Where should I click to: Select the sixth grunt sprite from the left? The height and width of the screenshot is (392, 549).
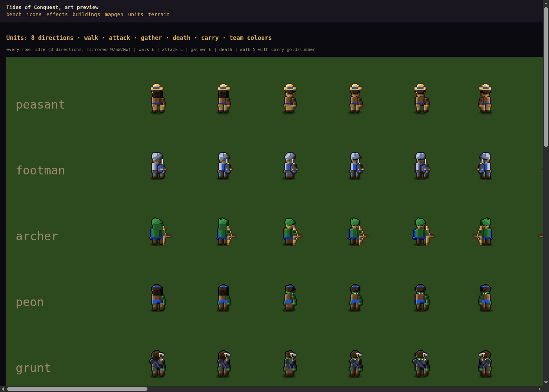point(485,364)
